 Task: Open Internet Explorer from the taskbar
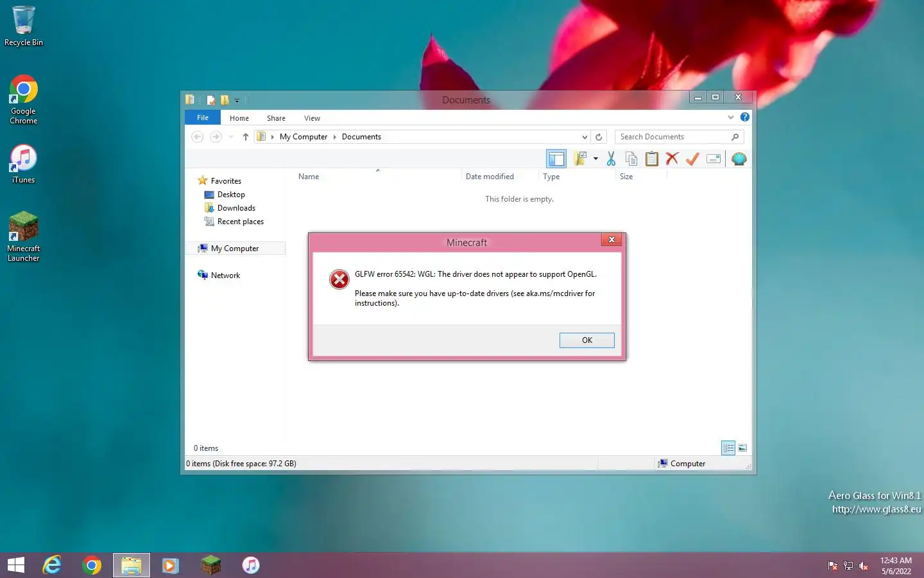(52, 565)
